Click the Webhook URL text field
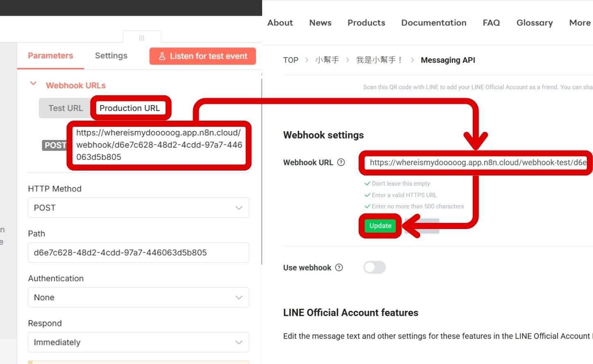 476,163
